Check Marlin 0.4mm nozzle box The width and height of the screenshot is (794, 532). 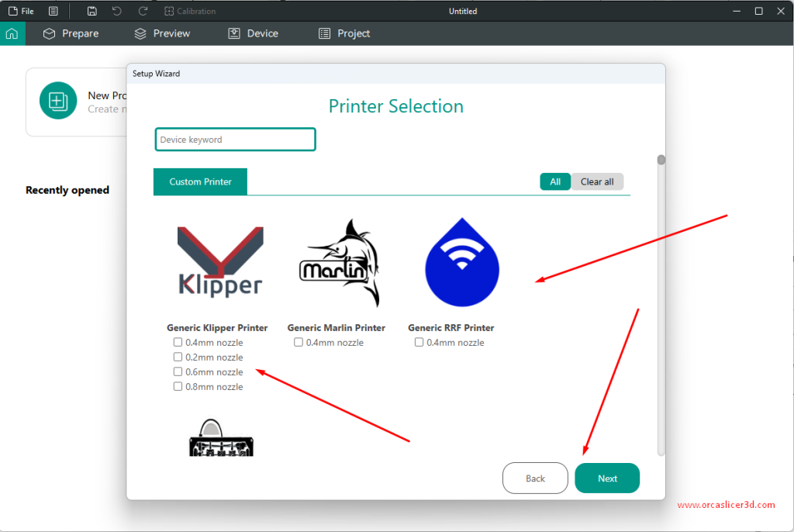tap(299, 343)
